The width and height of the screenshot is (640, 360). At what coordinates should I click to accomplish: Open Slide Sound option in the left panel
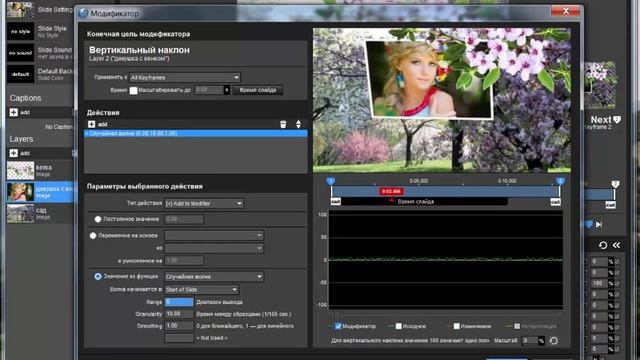pos(40,53)
